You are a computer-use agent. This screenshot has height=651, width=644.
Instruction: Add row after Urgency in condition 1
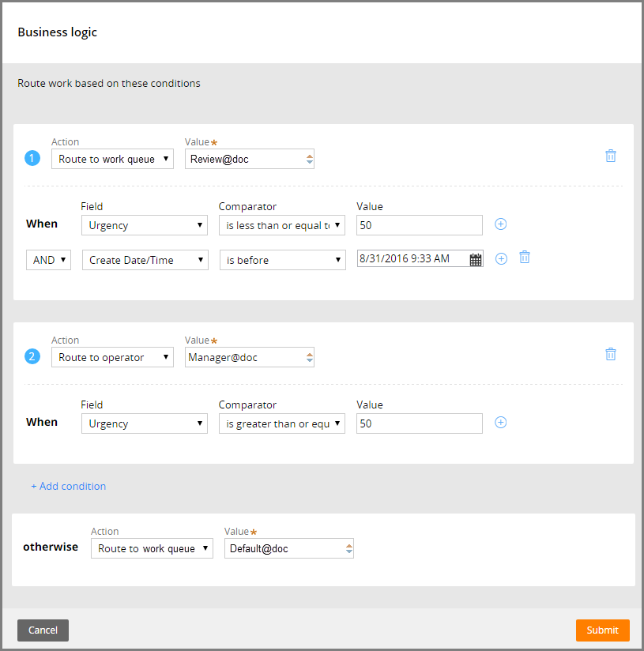500,224
